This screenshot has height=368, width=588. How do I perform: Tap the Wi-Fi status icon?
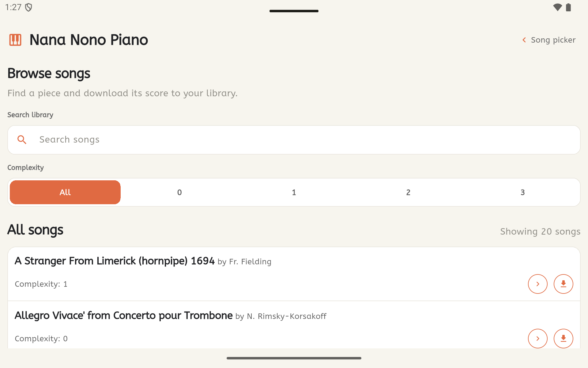point(557,7)
